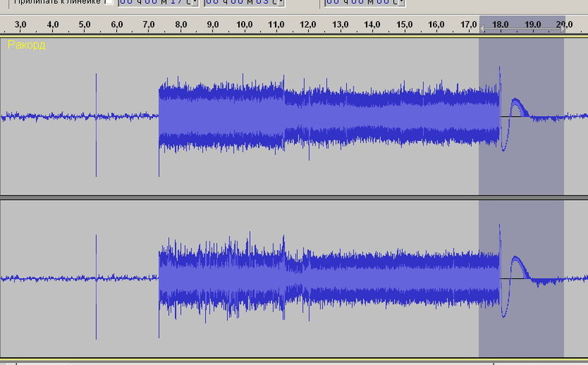The height and width of the screenshot is (365, 588).
Task: Click the 4,0 mark on the timeline ruler
Action: pyautogui.click(x=53, y=25)
